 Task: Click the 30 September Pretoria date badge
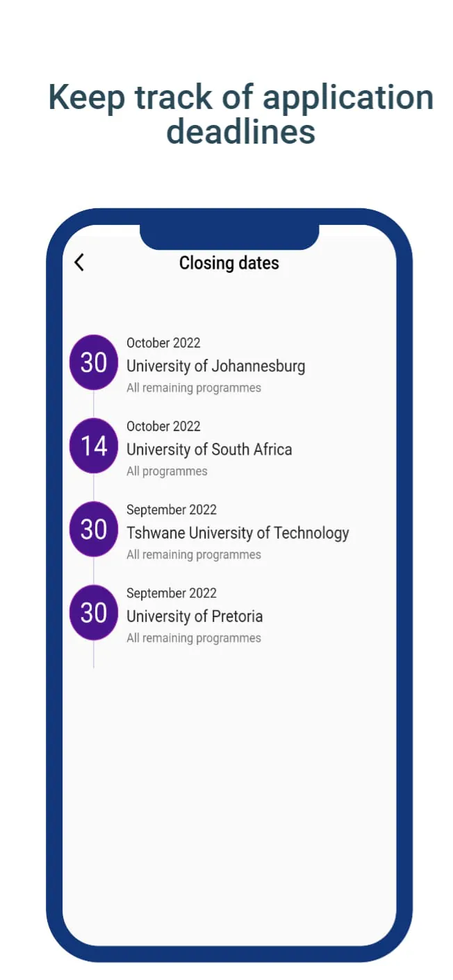tap(92, 612)
